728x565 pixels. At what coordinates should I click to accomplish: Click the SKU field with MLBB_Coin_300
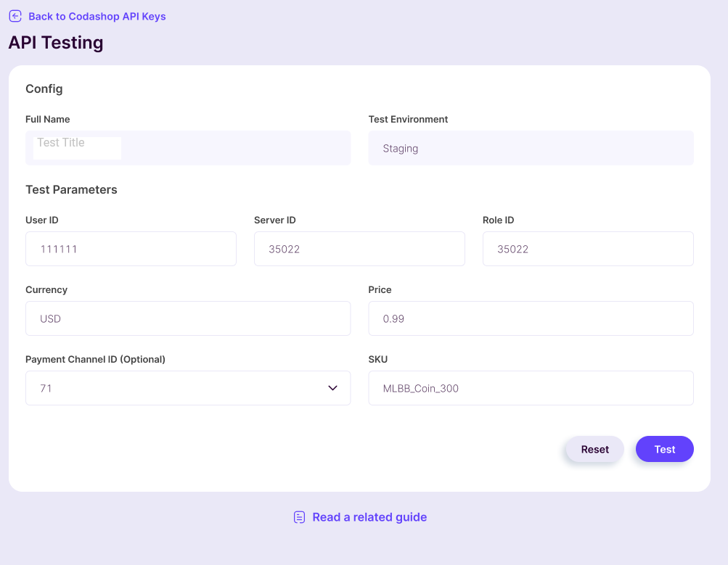coord(531,388)
